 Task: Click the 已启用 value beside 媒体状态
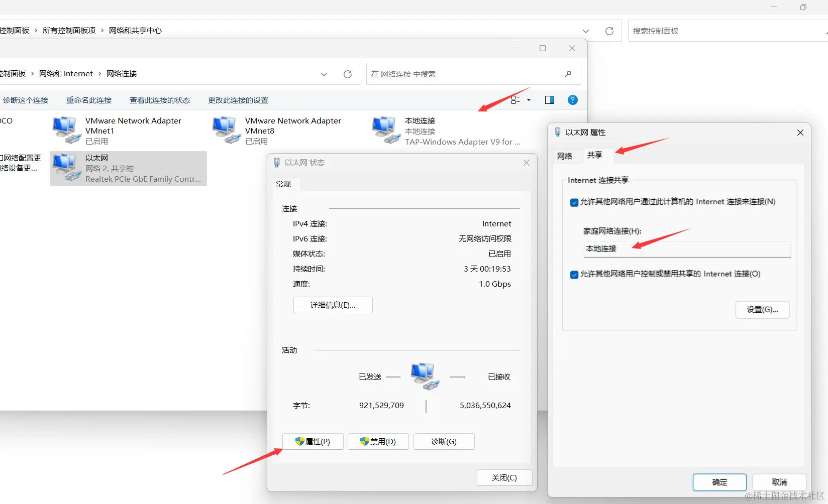(x=500, y=254)
